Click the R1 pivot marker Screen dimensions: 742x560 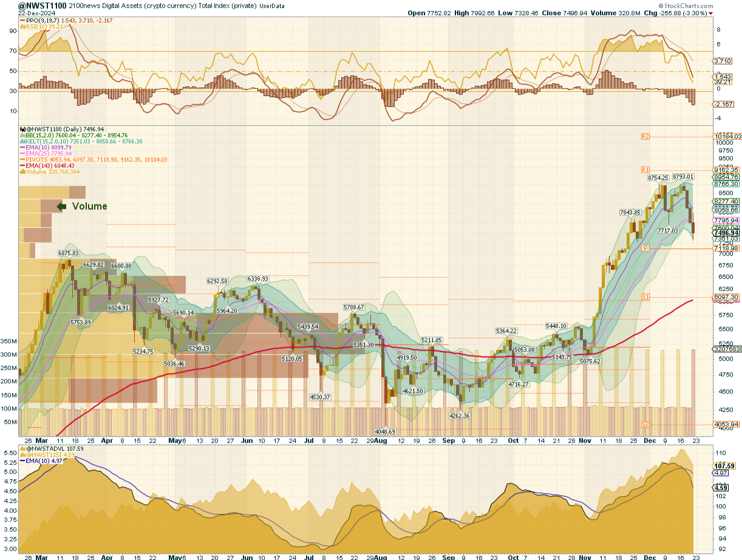645,169
